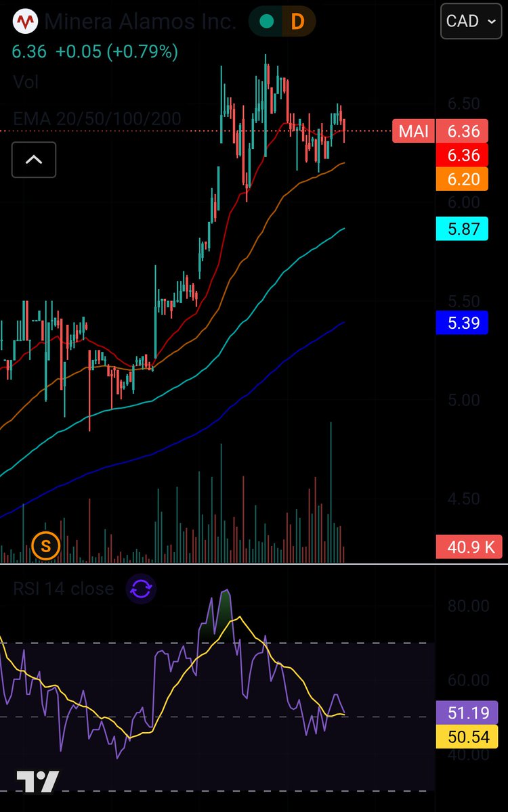
Task: Tap the red 6.36 EMA price tag
Action: [463, 155]
